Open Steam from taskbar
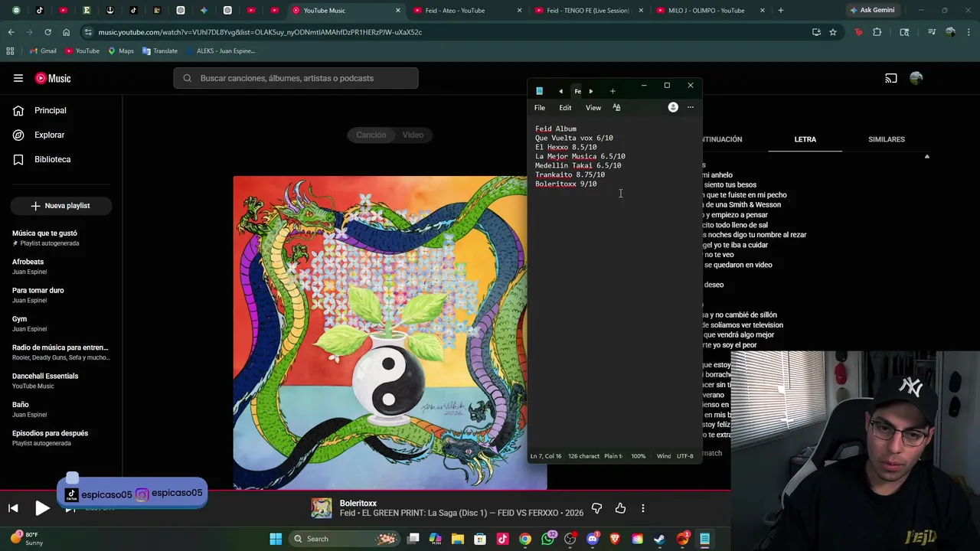Viewport: 980px width, 551px height. [659, 539]
